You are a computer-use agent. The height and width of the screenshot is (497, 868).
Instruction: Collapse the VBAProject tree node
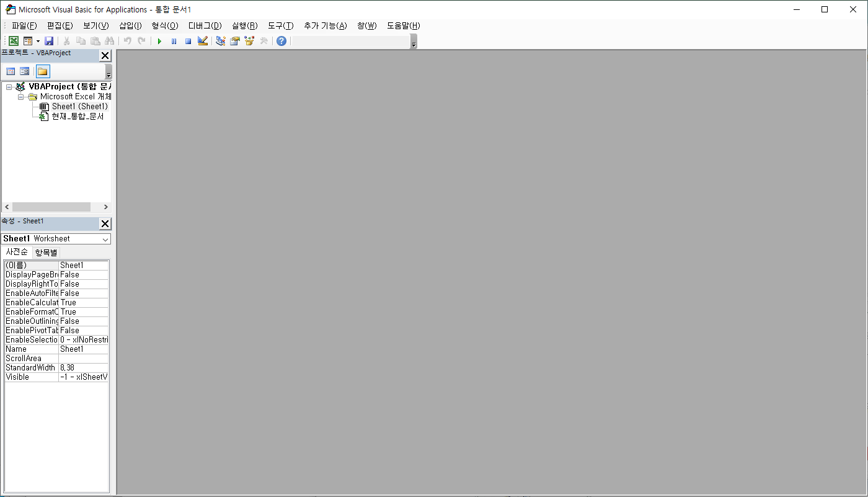[x=9, y=87]
